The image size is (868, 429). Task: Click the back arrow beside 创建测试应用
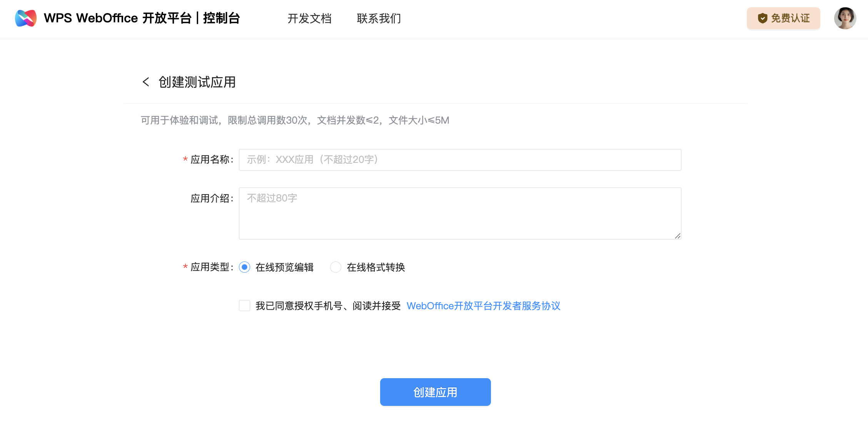click(145, 82)
